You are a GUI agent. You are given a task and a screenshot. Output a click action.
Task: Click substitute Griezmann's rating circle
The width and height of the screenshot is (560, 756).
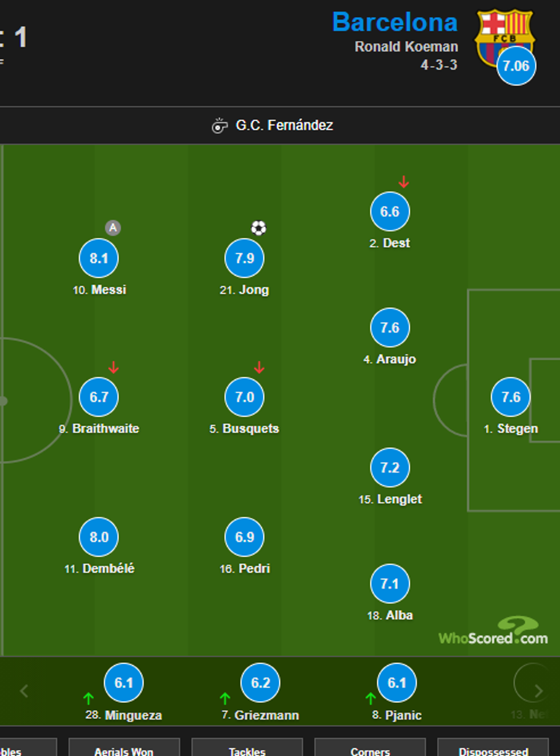pos(261,683)
